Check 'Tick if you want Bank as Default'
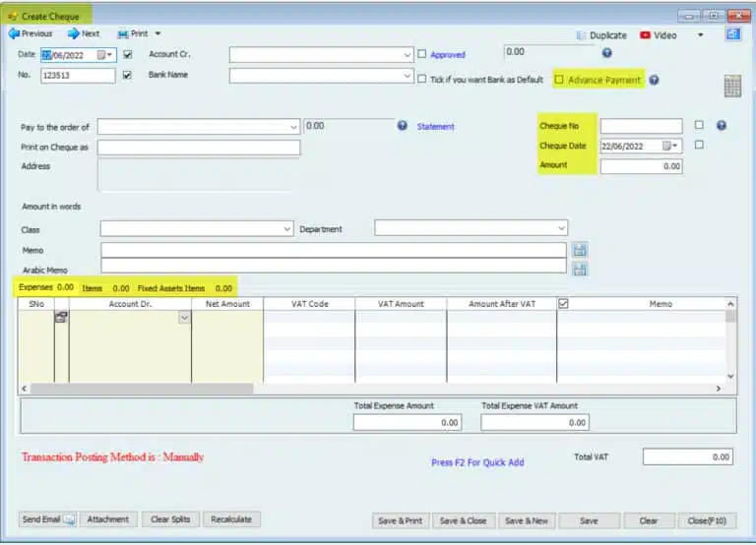Viewport: 756px width, 545px height. tap(422, 80)
